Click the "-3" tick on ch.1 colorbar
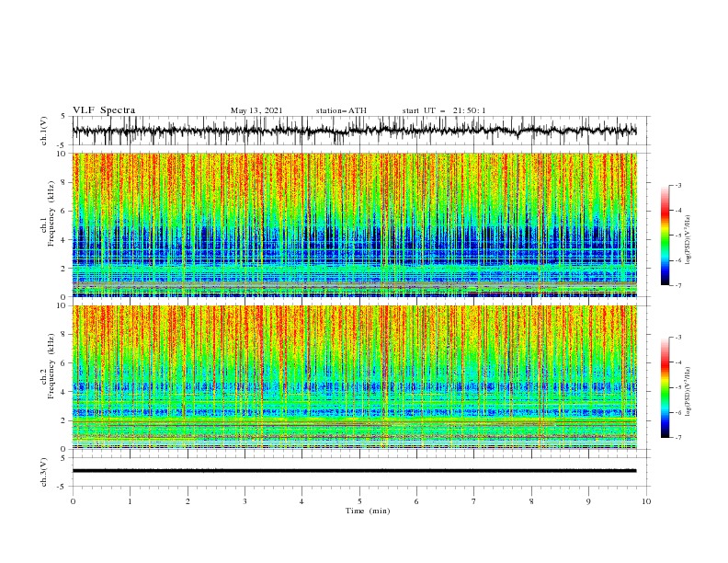 point(678,185)
